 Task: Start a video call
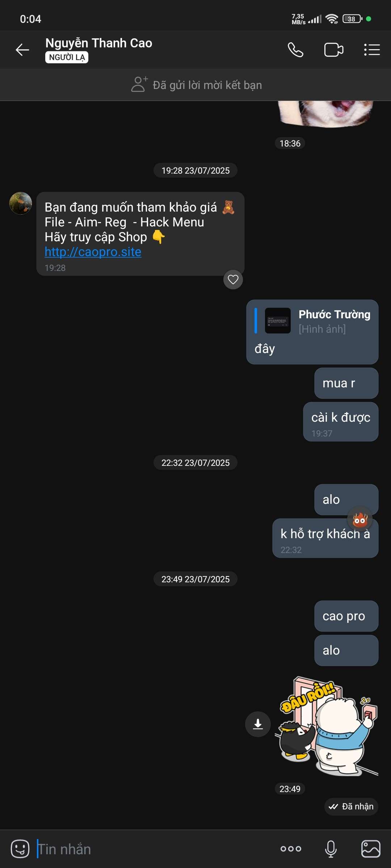[x=334, y=50]
